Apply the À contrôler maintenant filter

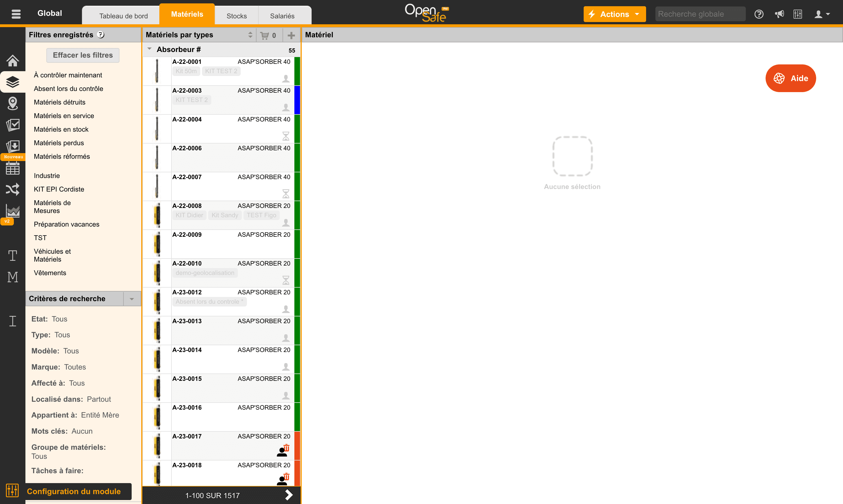pyautogui.click(x=68, y=75)
